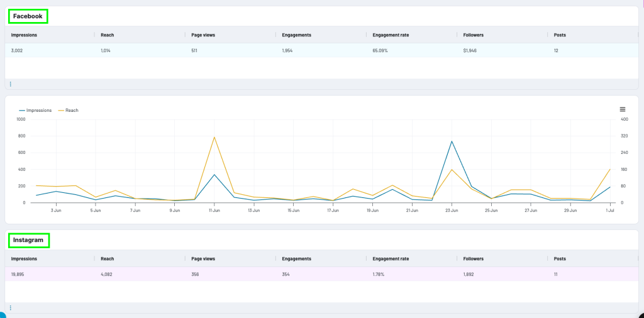Screen dimensions: 644x318
Task: Click the Facebook Followers value $1,946
Action: click(470, 50)
